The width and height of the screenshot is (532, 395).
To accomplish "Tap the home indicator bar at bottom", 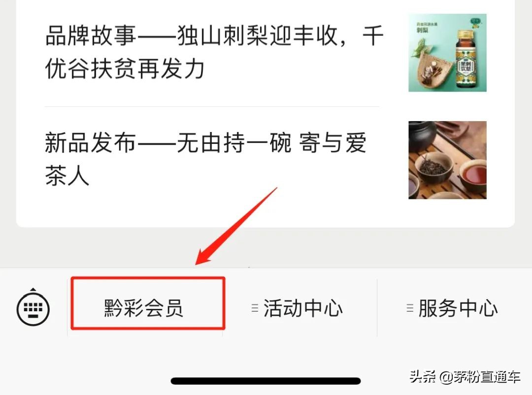I will (x=266, y=381).
